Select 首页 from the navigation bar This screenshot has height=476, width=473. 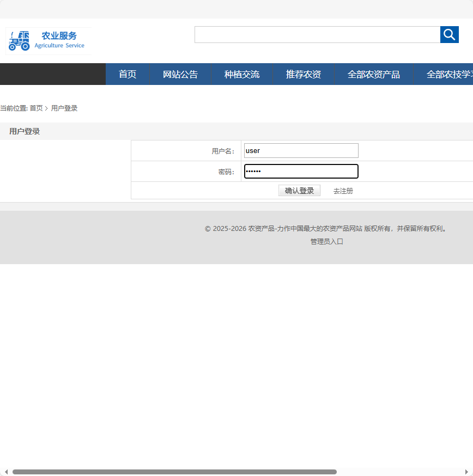(x=127, y=74)
